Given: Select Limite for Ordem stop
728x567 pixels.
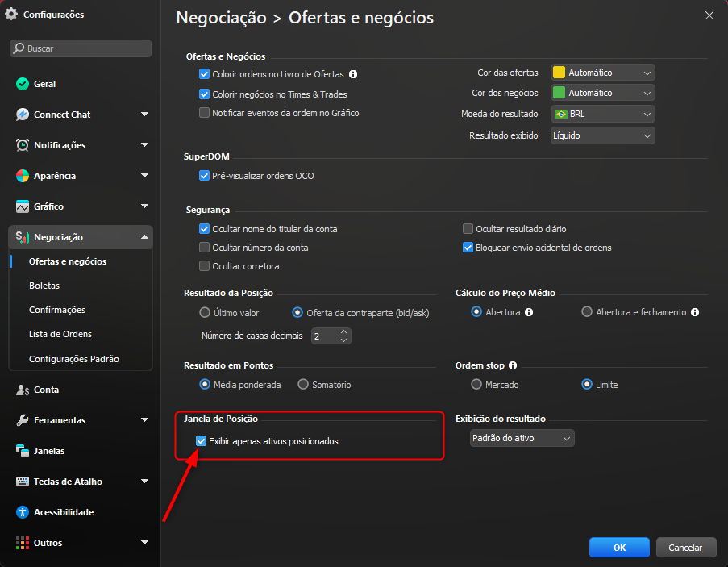Looking at the screenshot, I should [x=587, y=385].
